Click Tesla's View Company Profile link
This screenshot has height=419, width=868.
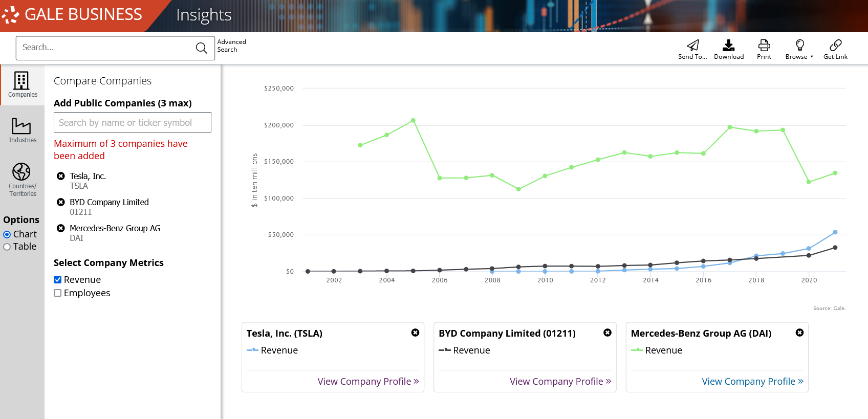(368, 382)
